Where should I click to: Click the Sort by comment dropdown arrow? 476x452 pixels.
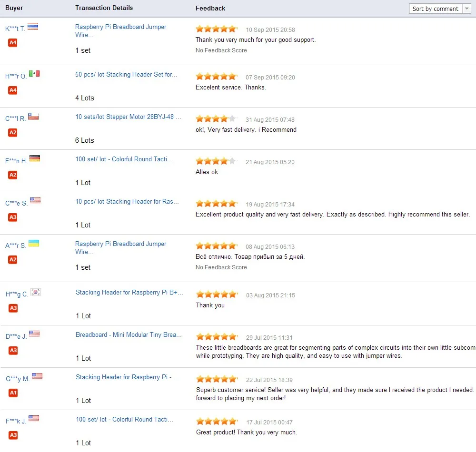click(x=466, y=9)
